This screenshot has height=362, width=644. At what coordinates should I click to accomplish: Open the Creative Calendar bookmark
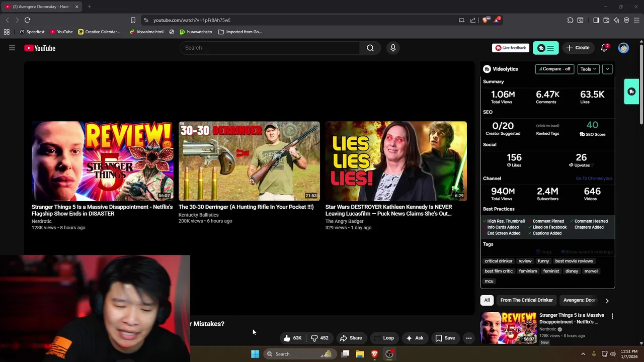(x=99, y=32)
